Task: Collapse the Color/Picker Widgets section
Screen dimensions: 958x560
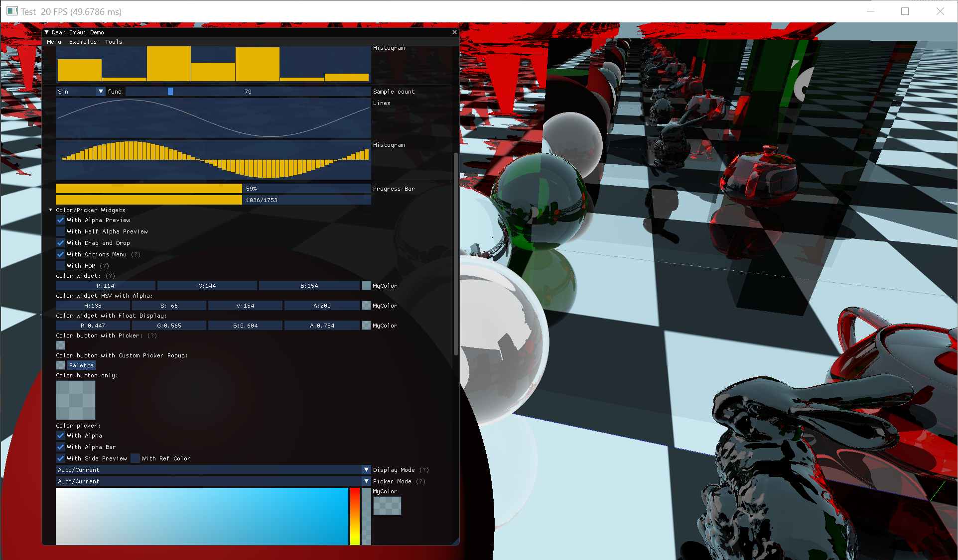Action: (51, 210)
